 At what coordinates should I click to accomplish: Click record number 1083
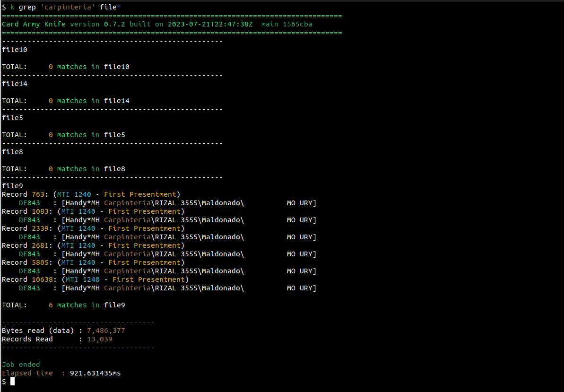click(x=40, y=211)
